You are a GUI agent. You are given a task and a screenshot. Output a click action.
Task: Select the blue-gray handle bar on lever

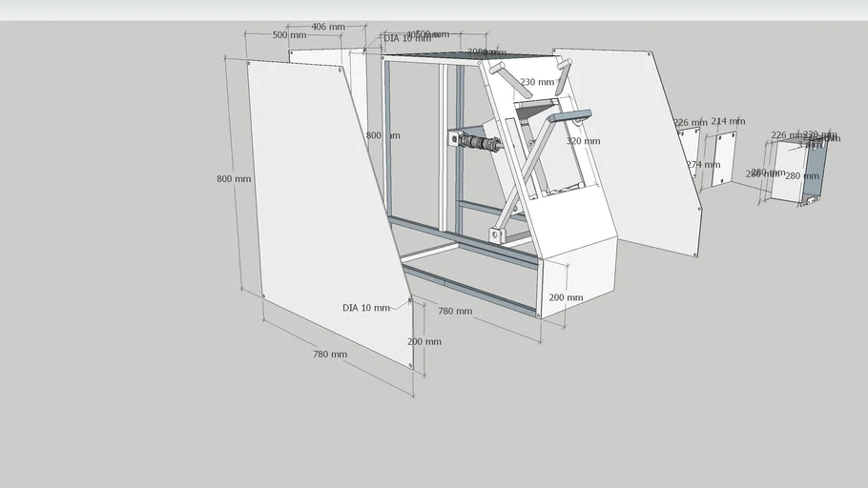click(x=565, y=116)
